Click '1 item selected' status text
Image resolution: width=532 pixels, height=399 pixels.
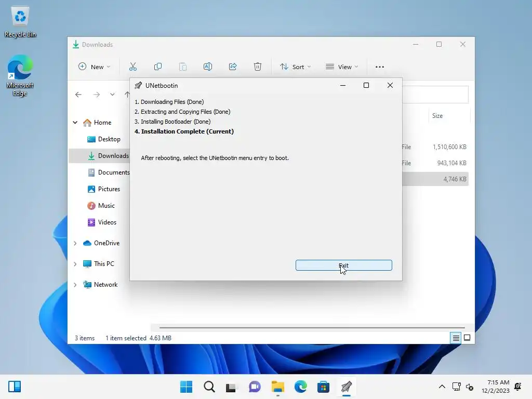tap(126, 338)
